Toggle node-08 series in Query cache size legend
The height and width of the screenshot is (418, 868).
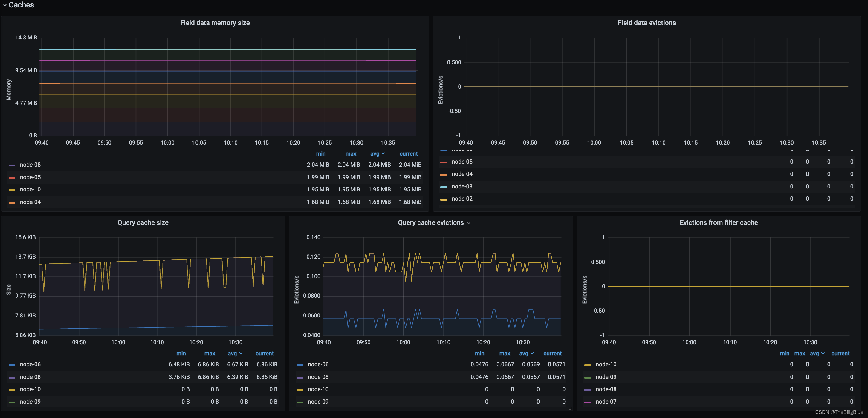coord(30,377)
